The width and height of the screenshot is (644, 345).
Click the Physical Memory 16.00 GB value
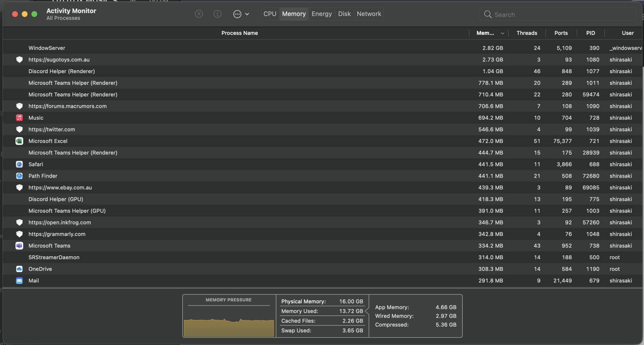coord(351,301)
